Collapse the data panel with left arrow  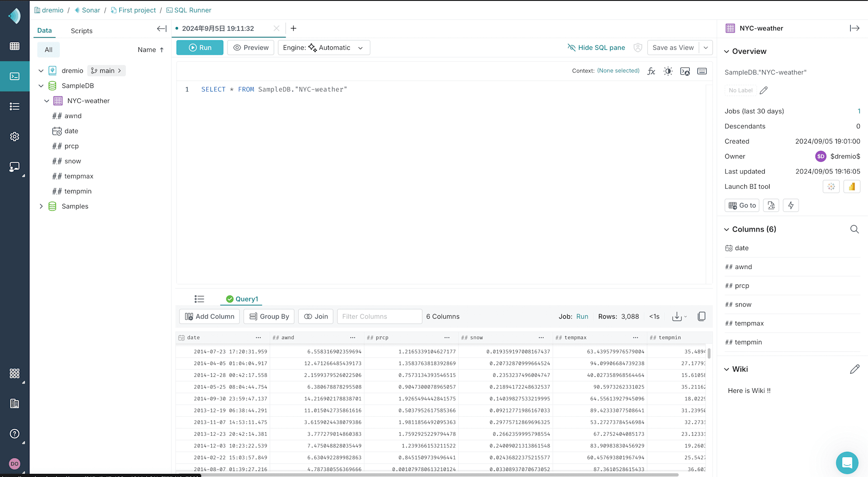pos(161,29)
